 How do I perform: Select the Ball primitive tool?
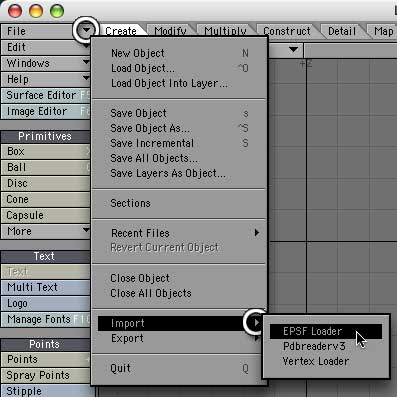point(46,167)
